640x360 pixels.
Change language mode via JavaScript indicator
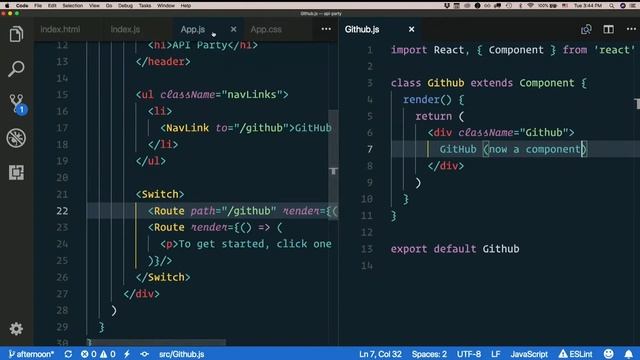(529, 354)
